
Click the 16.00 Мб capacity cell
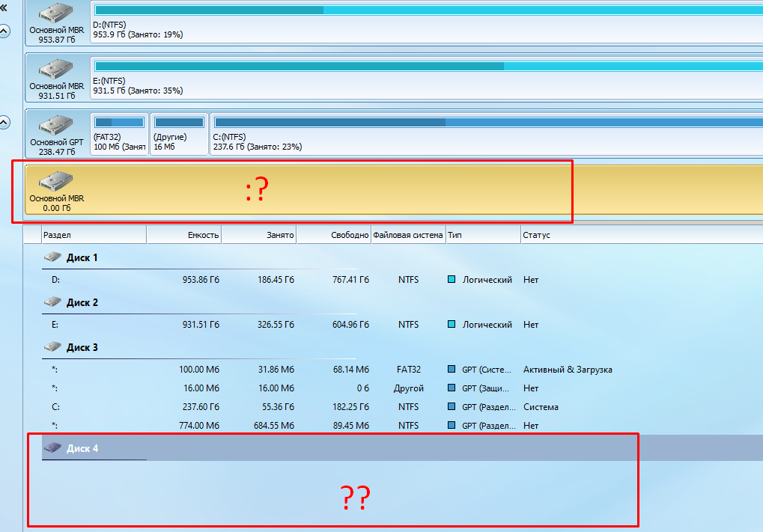point(201,388)
